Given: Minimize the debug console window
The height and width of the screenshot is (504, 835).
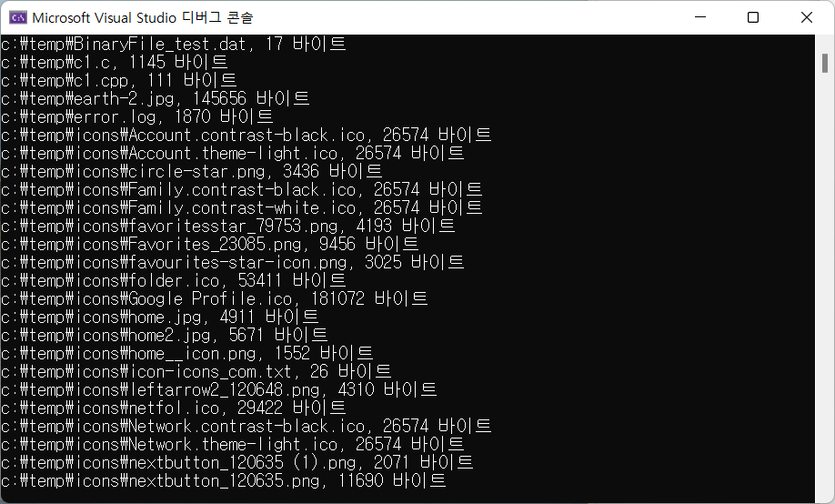Looking at the screenshot, I should 700,17.
